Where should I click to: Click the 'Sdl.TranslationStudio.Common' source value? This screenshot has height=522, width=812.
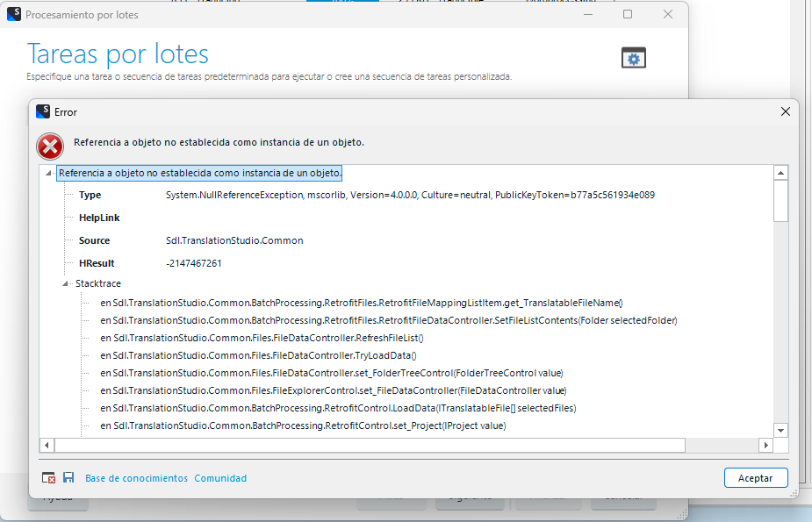pyautogui.click(x=234, y=240)
